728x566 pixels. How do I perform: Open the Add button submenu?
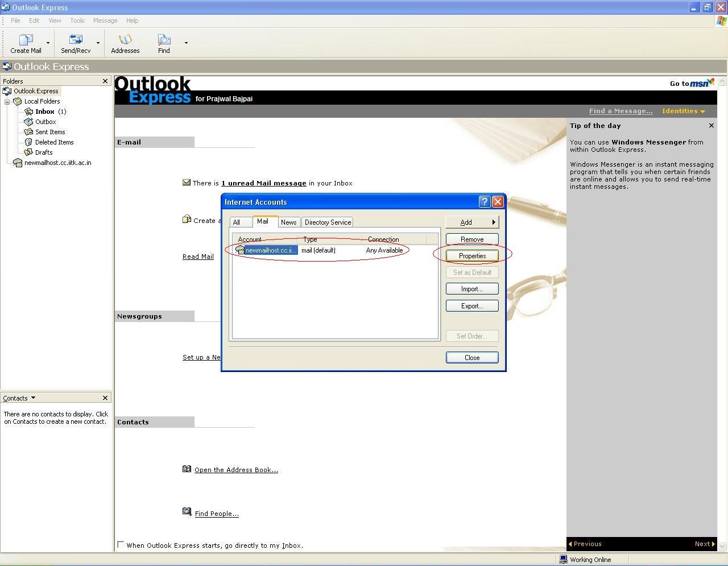click(472, 222)
